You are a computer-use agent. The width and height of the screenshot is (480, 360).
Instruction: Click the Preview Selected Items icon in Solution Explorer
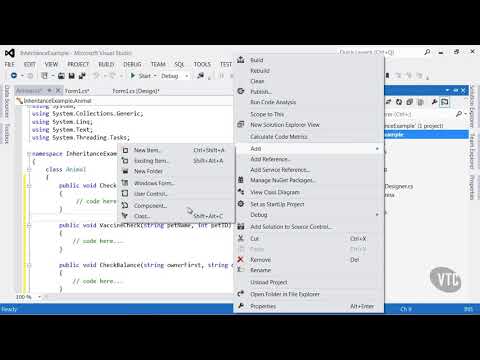(x=445, y=102)
